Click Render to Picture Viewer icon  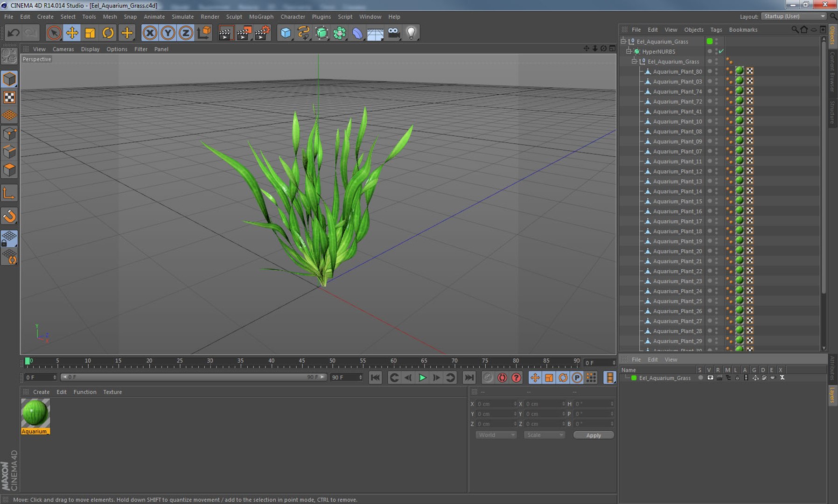click(x=244, y=33)
